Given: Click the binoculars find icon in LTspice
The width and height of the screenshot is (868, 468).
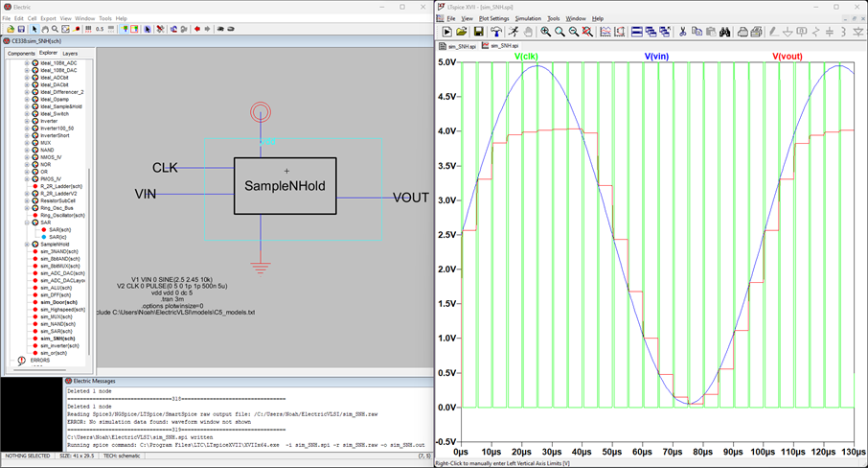Looking at the screenshot, I should tap(724, 32).
